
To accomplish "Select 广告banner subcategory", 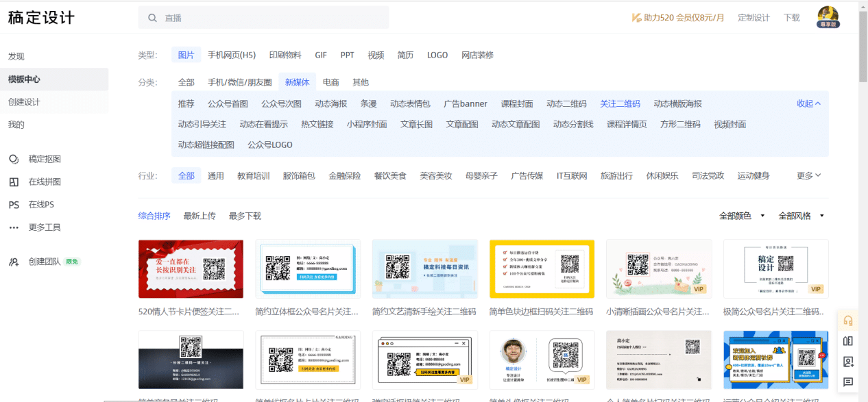I will pos(466,104).
